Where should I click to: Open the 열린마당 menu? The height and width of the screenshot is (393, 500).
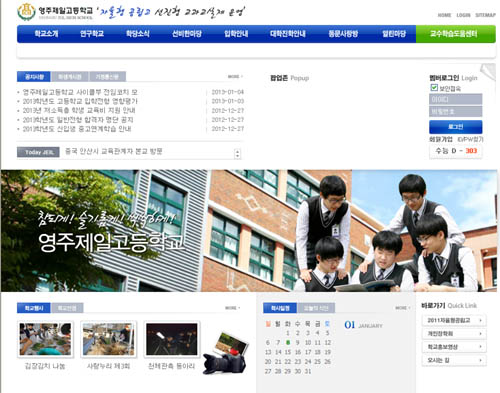[394, 34]
